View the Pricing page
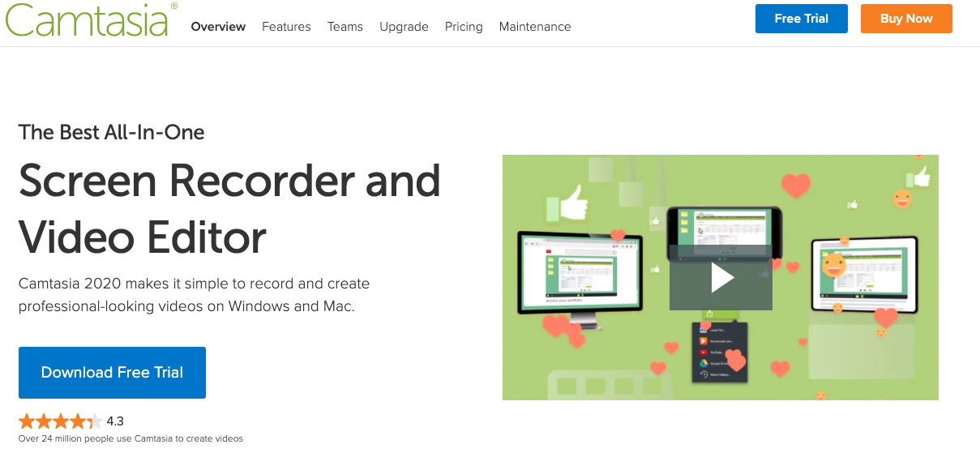 (464, 27)
